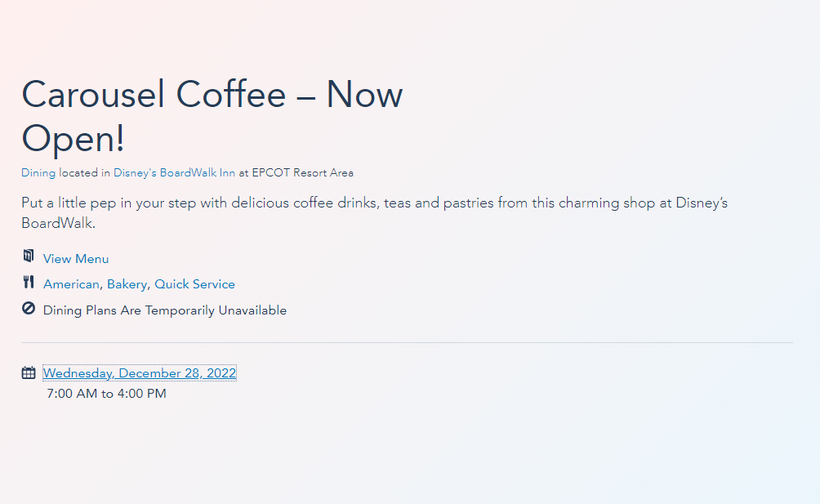820x504 pixels.
Task: Select the Bakery cuisine link
Action: (x=127, y=284)
